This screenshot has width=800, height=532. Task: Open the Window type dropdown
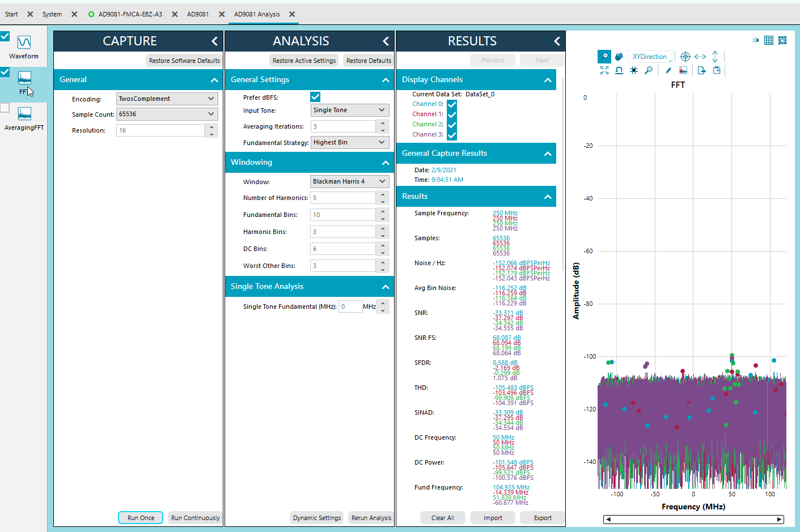[350, 181]
